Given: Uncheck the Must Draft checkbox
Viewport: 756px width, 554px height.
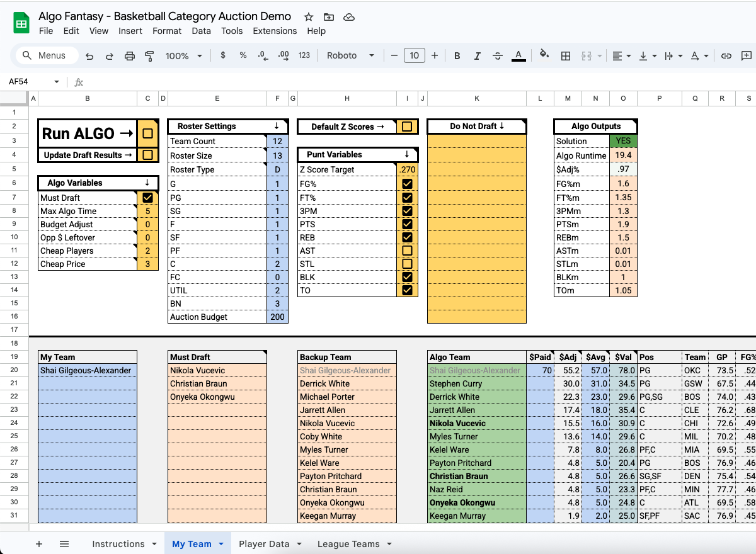Looking at the screenshot, I should pyautogui.click(x=148, y=198).
